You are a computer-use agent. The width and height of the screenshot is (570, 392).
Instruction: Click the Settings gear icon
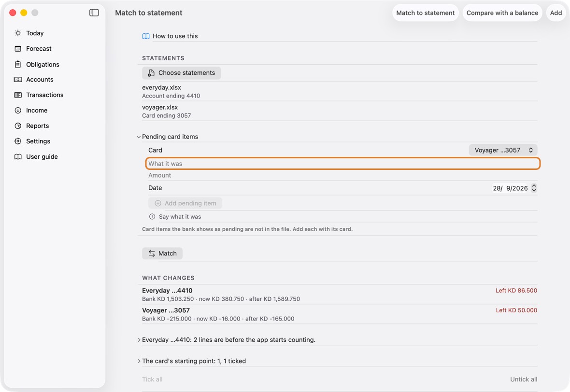(x=18, y=141)
